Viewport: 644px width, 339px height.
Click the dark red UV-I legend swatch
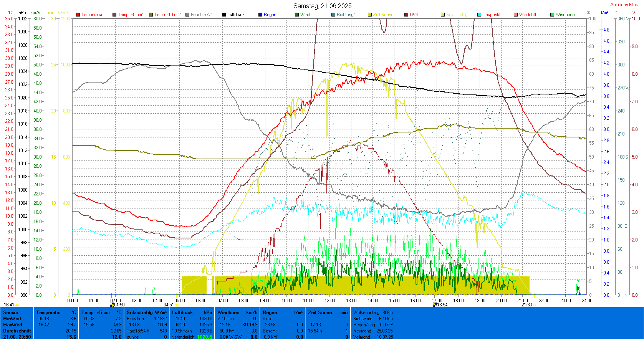click(406, 15)
